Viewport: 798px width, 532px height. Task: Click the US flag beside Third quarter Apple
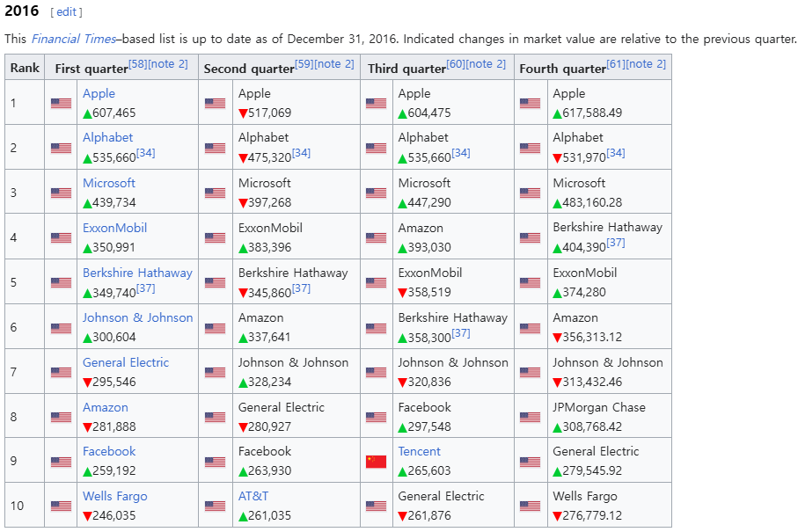point(376,103)
